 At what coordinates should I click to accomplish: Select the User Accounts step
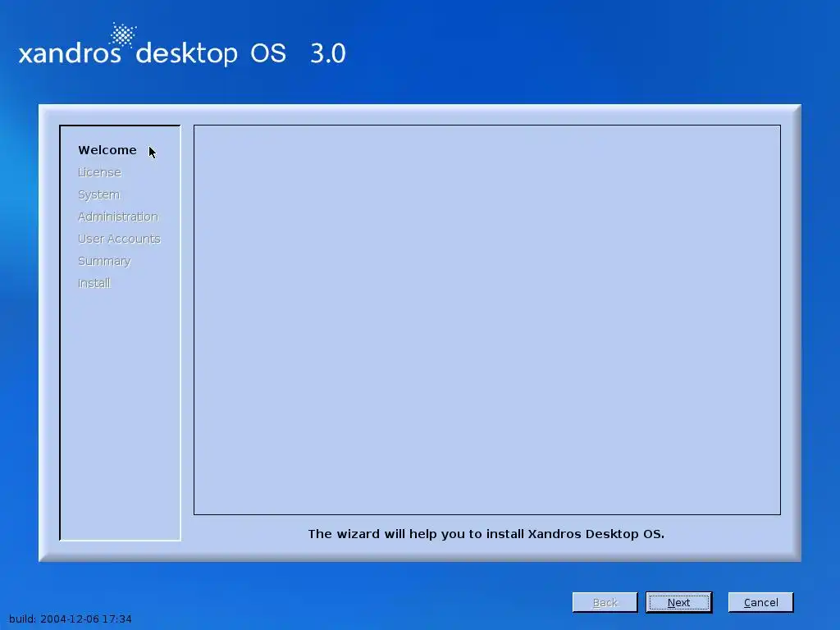[120, 239]
